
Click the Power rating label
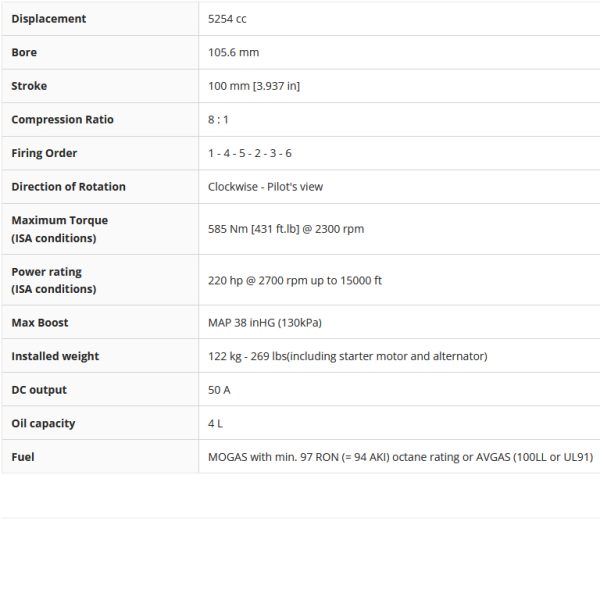pos(46,272)
